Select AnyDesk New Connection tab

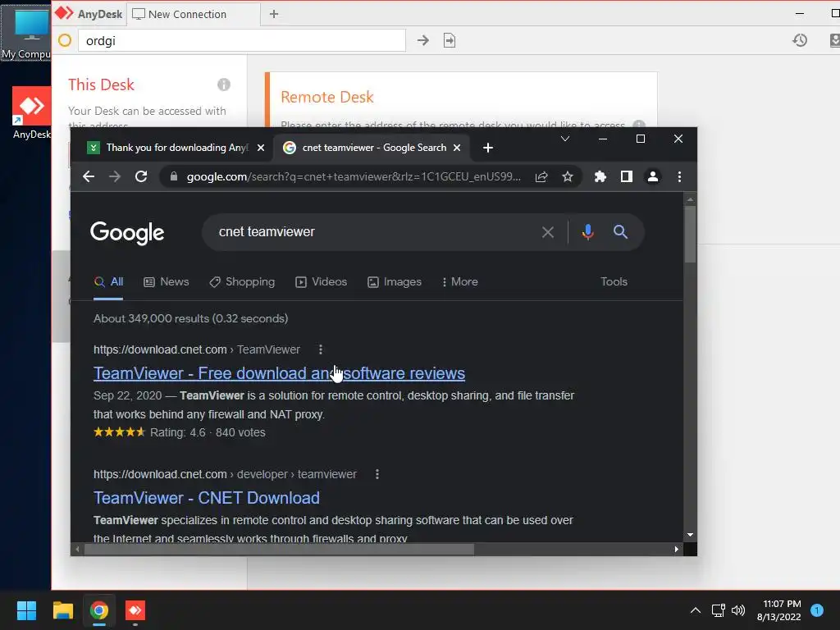194,15
